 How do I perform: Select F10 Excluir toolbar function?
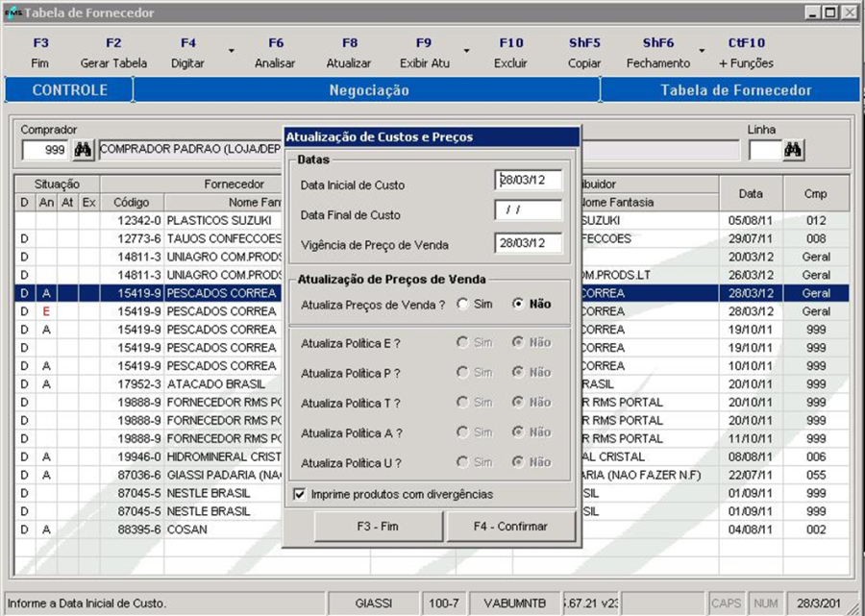click(511, 53)
